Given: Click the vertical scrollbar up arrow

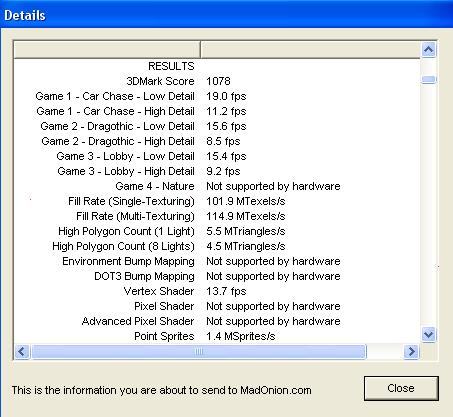Looking at the screenshot, I should [429, 50].
